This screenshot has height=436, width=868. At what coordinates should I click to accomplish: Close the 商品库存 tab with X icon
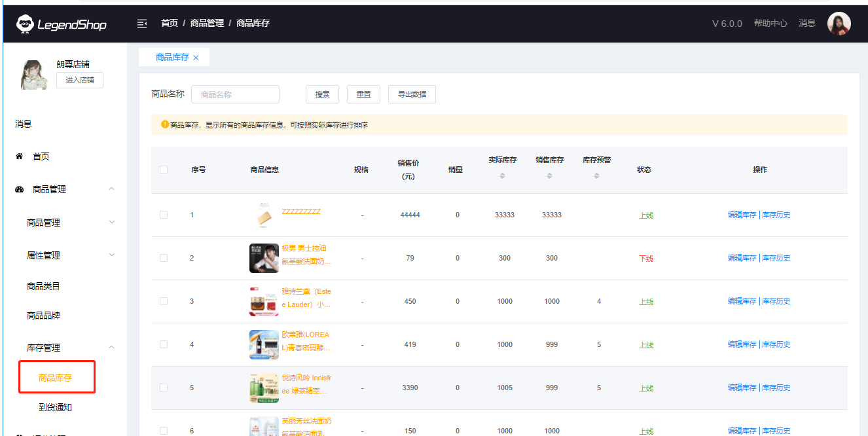(x=196, y=58)
